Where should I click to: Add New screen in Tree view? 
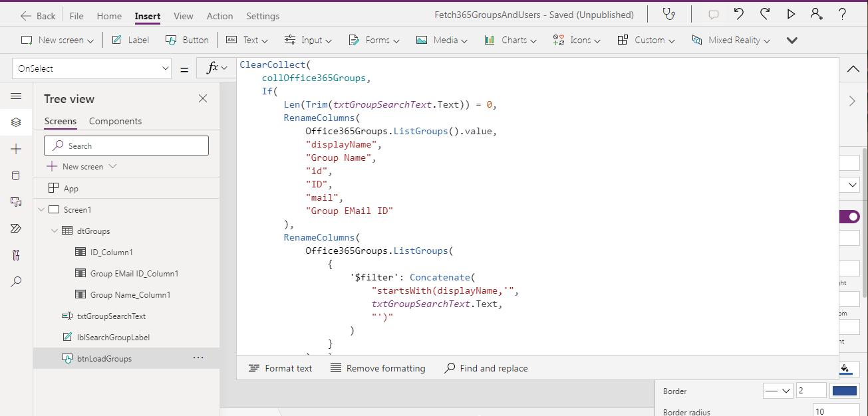click(82, 166)
